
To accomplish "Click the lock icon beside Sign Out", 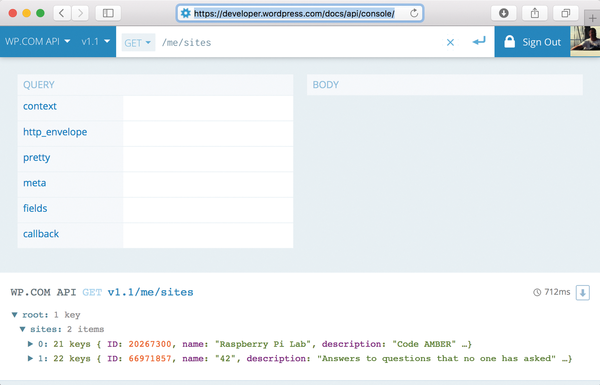I will [509, 42].
